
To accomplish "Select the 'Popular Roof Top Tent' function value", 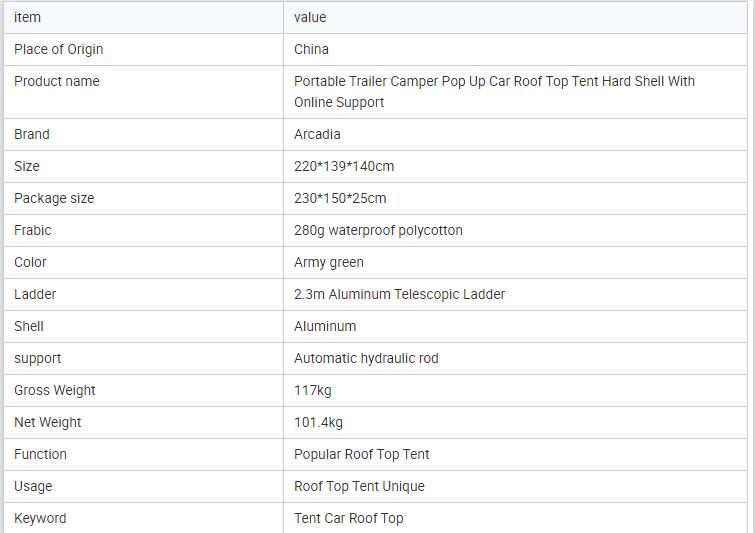I will [x=361, y=454].
